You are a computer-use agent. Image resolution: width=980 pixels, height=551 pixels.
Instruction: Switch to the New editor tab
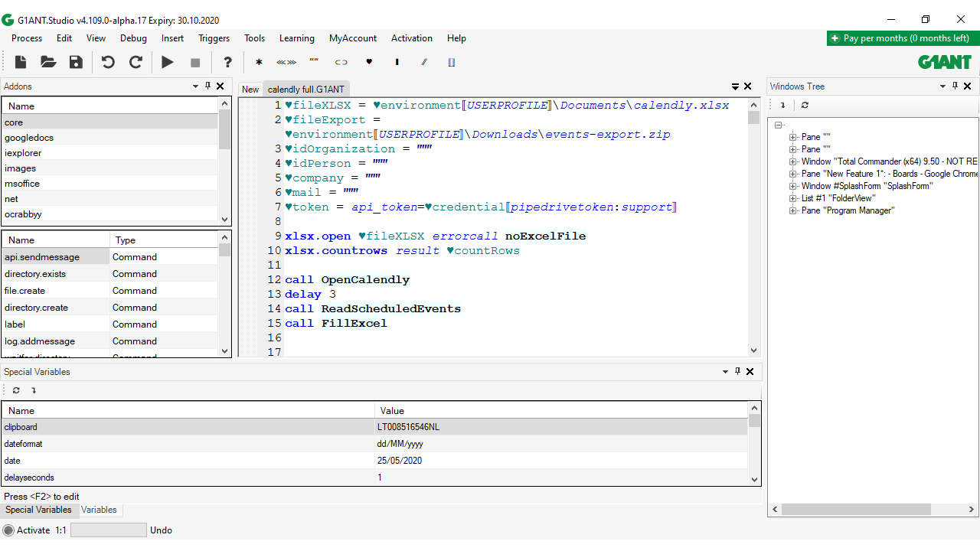[250, 90]
